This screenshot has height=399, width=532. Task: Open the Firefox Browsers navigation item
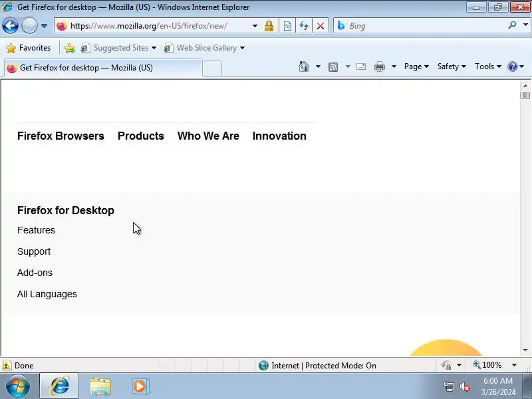click(x=61, y=136)
